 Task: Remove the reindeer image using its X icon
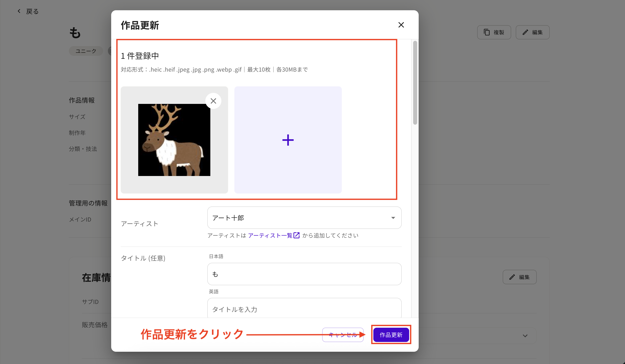pos(213,101)
